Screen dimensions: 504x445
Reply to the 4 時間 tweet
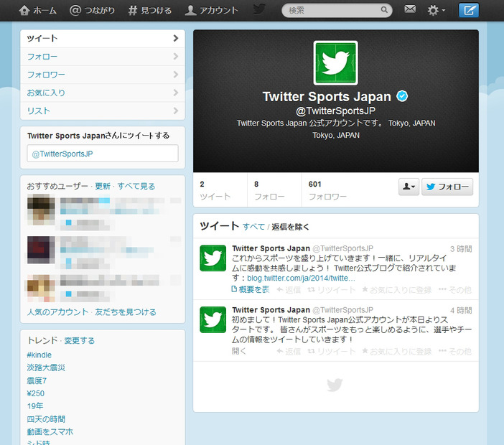[x=289, y=352]
